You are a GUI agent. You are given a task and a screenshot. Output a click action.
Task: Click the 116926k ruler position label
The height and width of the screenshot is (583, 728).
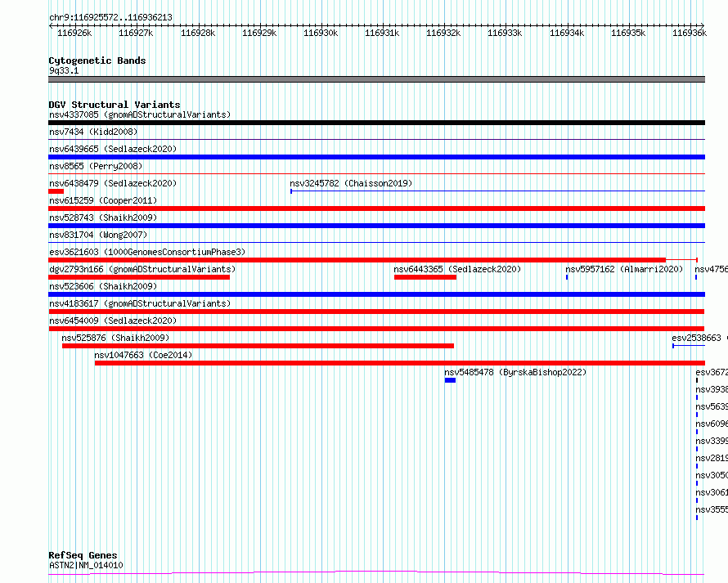point(74,33)
